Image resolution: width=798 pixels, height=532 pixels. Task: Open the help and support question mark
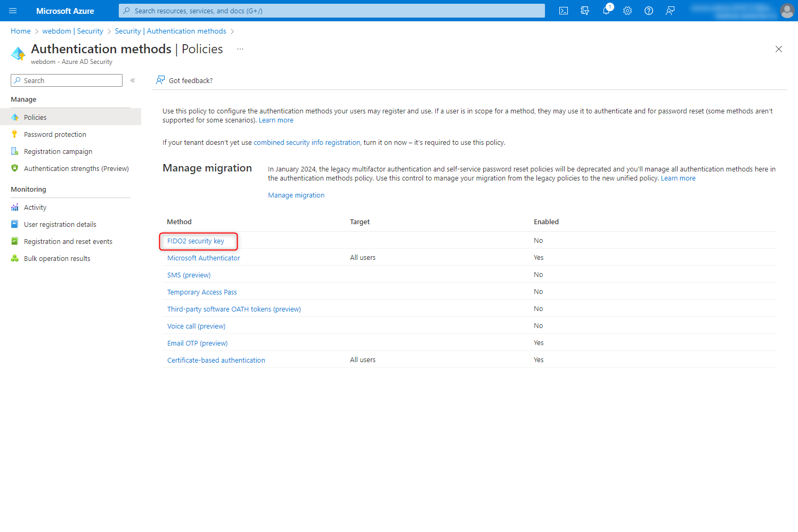648,11
